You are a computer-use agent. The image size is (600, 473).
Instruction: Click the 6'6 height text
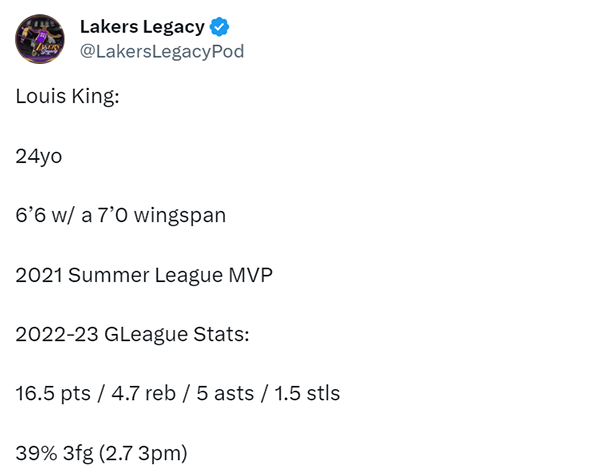(x=31, y=215)
